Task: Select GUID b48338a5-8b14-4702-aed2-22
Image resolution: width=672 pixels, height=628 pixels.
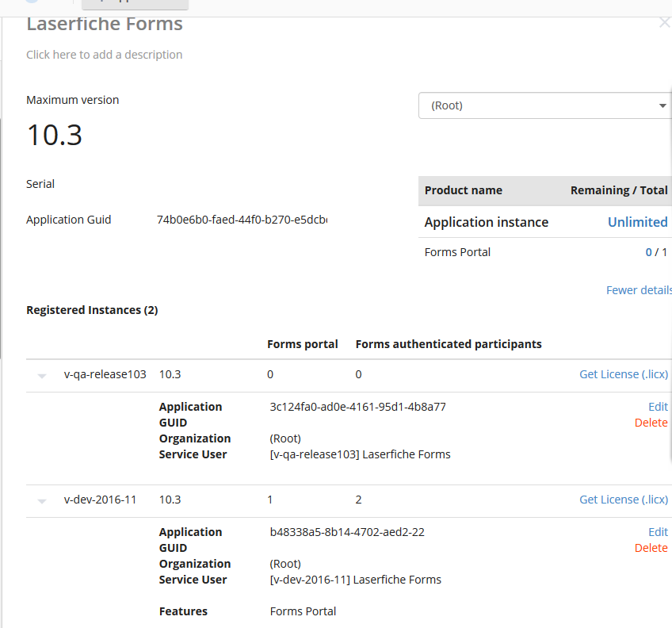Action: 347,532
